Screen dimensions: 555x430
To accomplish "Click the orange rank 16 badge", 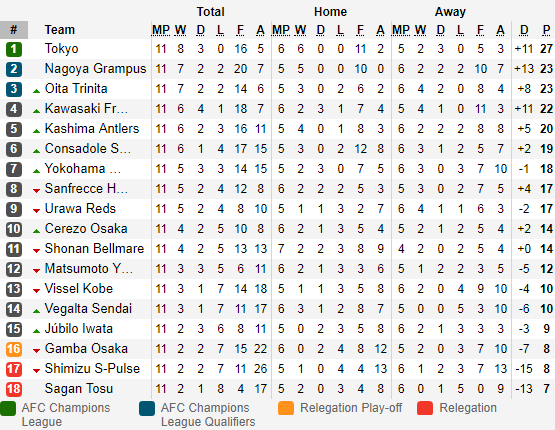I will [x=14, y=349].
